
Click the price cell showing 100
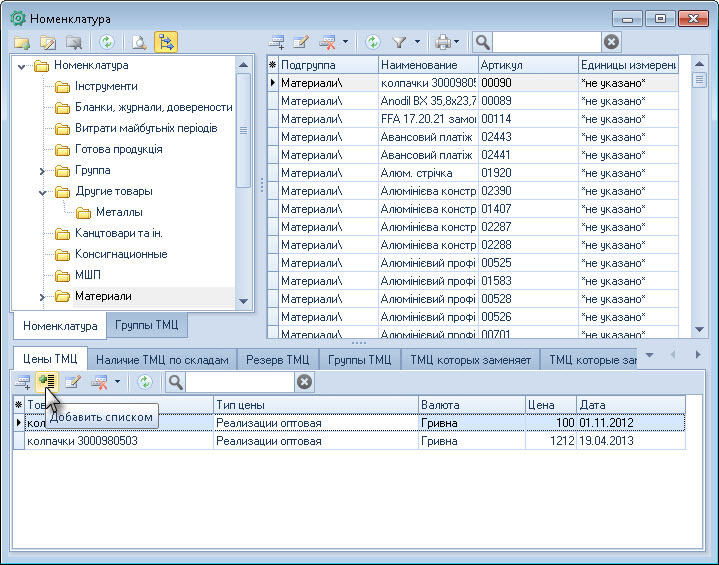coord(551,423)
